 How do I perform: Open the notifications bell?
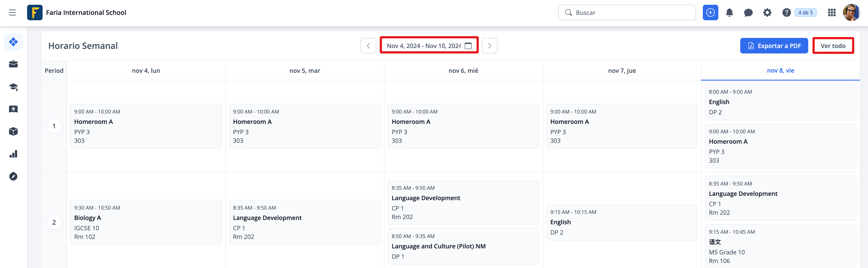click(x=729, y=12)
